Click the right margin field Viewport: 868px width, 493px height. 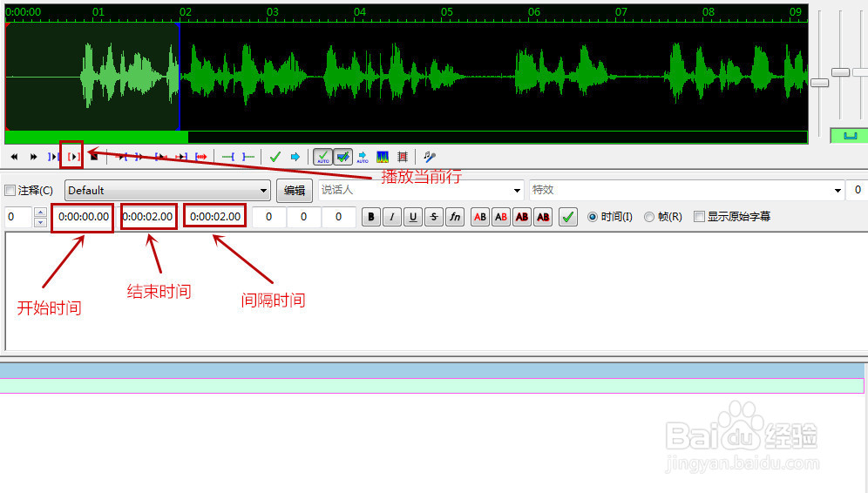pos(303,217)
